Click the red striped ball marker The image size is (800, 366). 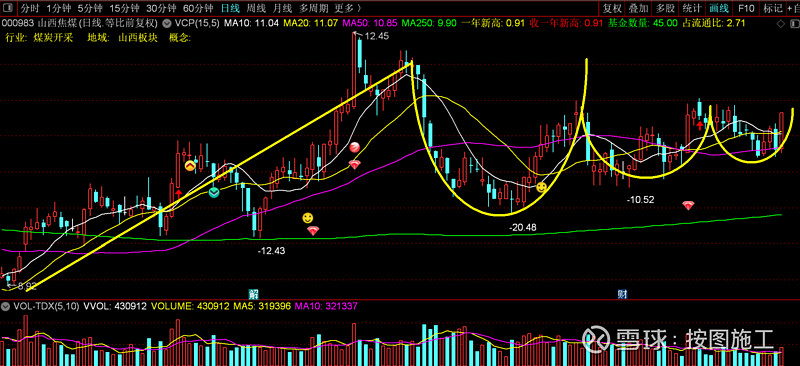tap(355, 148)
